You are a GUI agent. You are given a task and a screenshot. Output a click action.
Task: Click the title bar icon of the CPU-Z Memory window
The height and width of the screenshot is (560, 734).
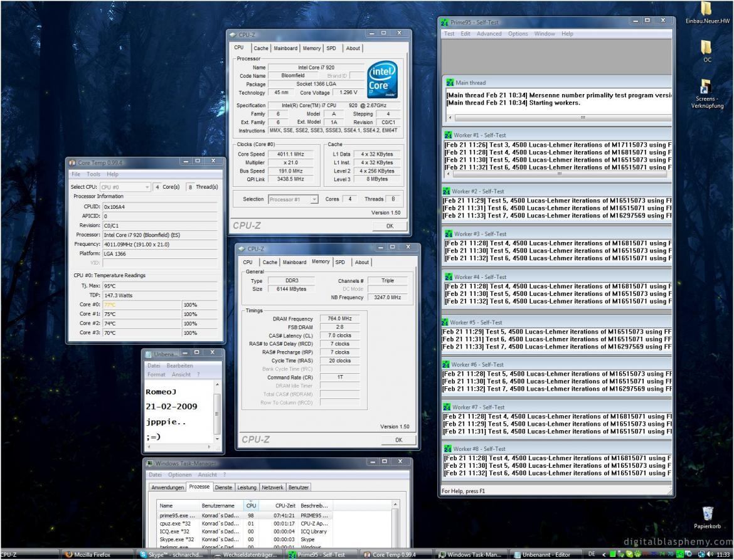pyautogui.click(x=242, y=249)
